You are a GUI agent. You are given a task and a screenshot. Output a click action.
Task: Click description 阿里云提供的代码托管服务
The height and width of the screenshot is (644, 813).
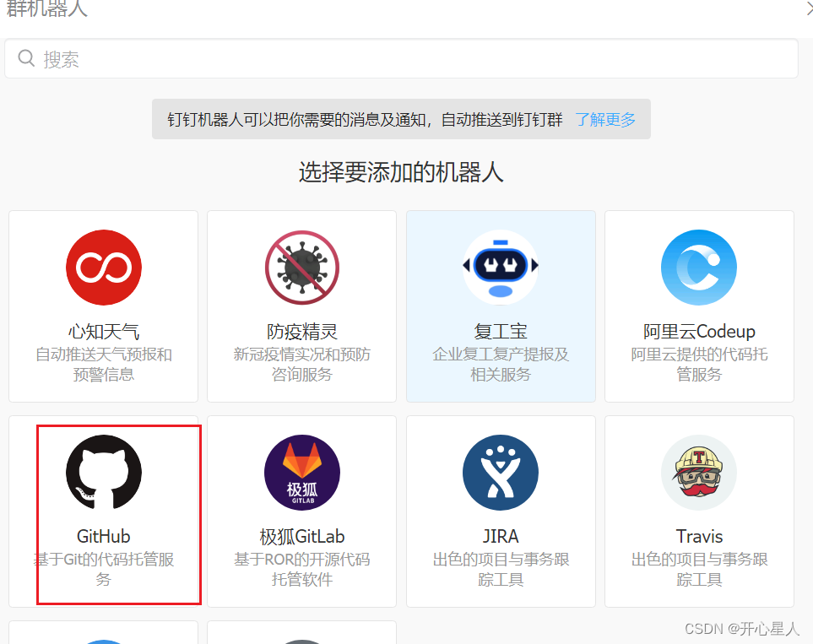(x=699, y=364)
